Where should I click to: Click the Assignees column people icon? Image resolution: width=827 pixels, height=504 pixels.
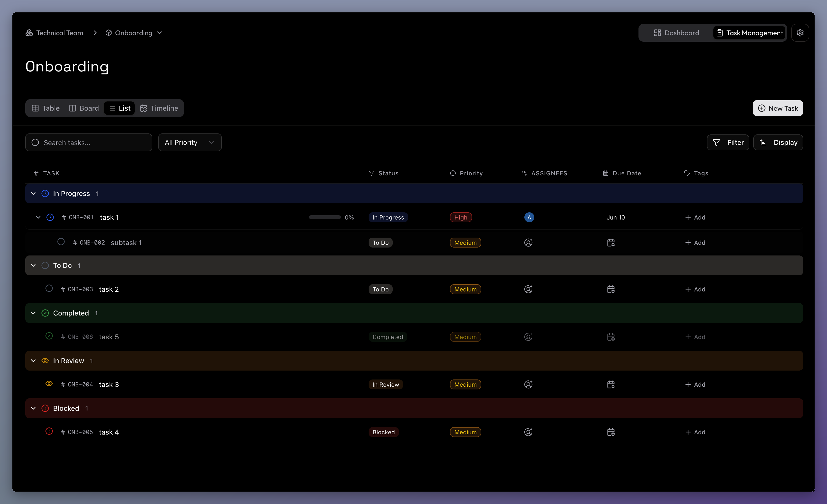[x=524, y=173]
